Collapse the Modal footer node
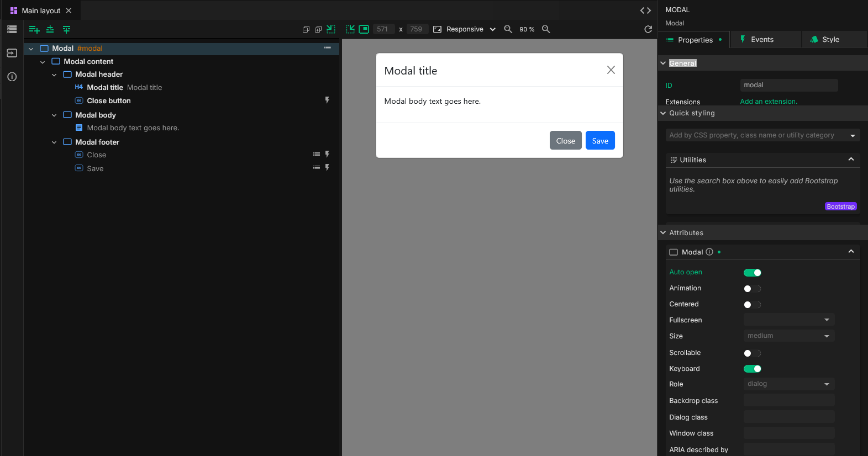868x456 pixels. tap(54, 142)
